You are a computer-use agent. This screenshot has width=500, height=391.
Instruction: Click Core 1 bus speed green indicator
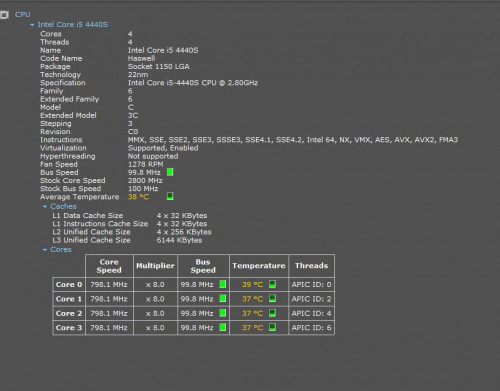tap(223, 298)
